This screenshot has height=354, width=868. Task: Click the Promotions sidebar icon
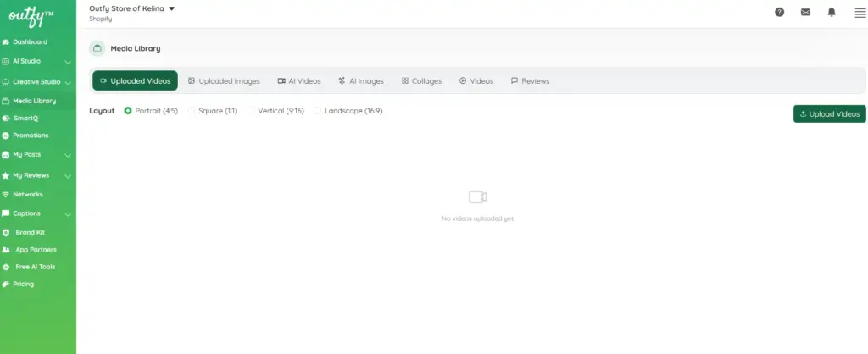click(6, 136)
